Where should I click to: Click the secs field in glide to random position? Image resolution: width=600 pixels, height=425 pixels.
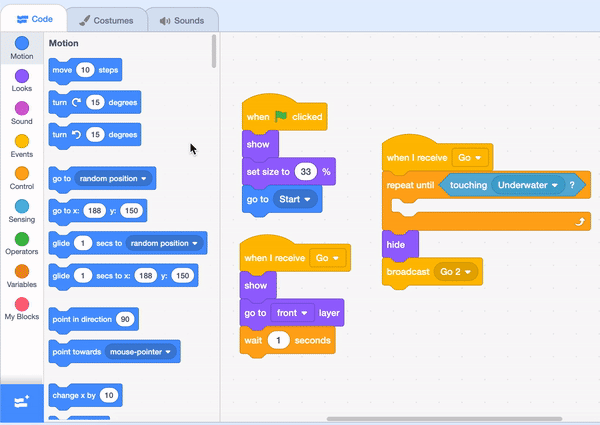click(83, 243)
